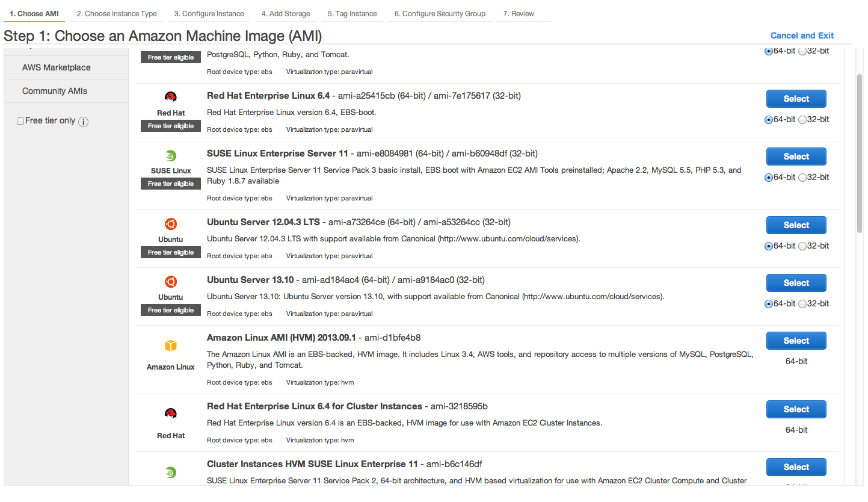Click the Ubuntu logo for Server 12.04.3 LTS

coord(171,224)
